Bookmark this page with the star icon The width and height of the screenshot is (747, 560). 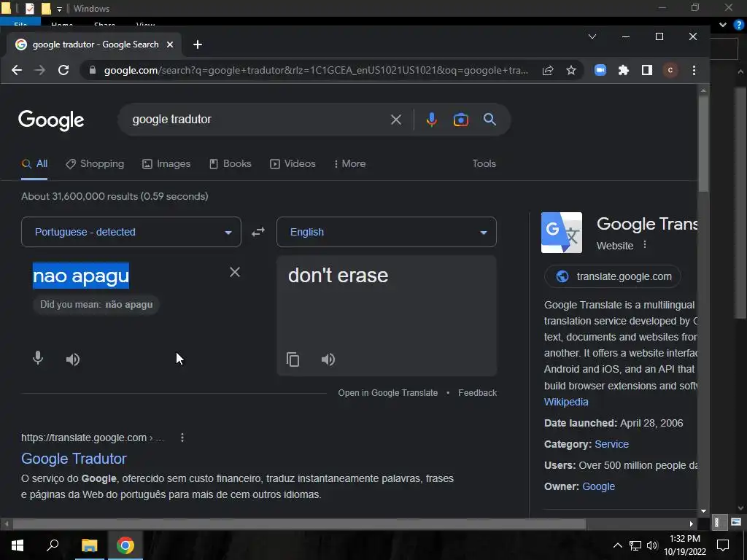(x=571, y=71)
